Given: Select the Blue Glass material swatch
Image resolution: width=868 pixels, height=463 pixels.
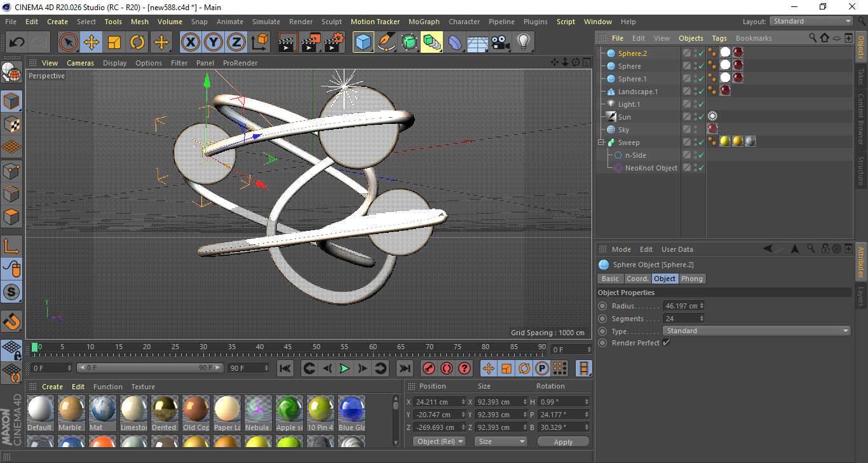Looking at the screenshot, I should click(351, 413).
